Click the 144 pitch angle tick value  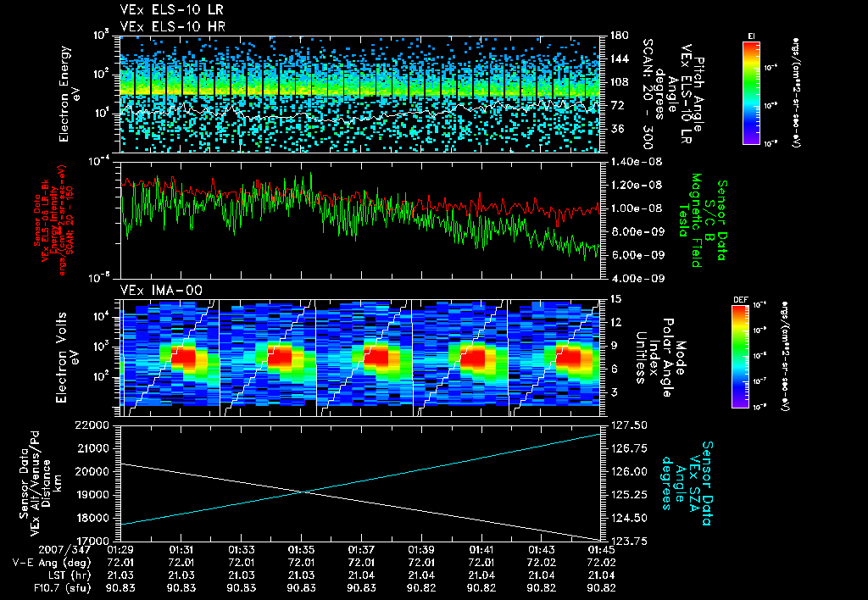(619, 58)
